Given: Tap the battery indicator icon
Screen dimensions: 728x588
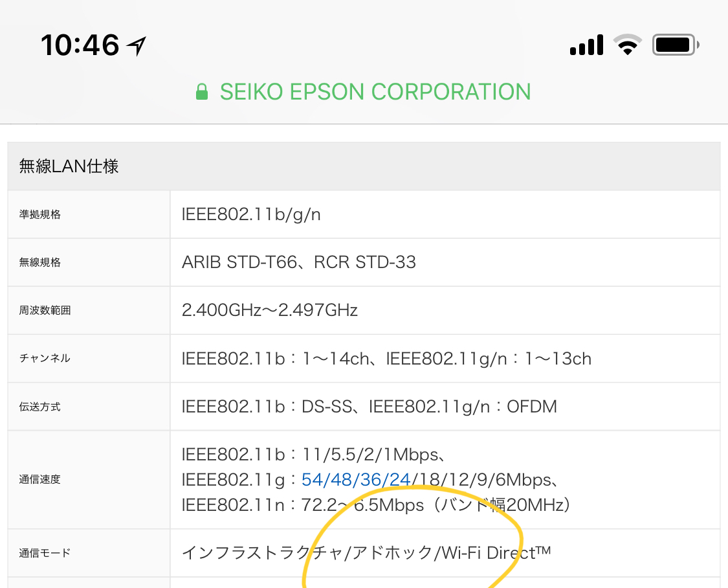Looking at the screenshot, I should [x=675, y=45].
